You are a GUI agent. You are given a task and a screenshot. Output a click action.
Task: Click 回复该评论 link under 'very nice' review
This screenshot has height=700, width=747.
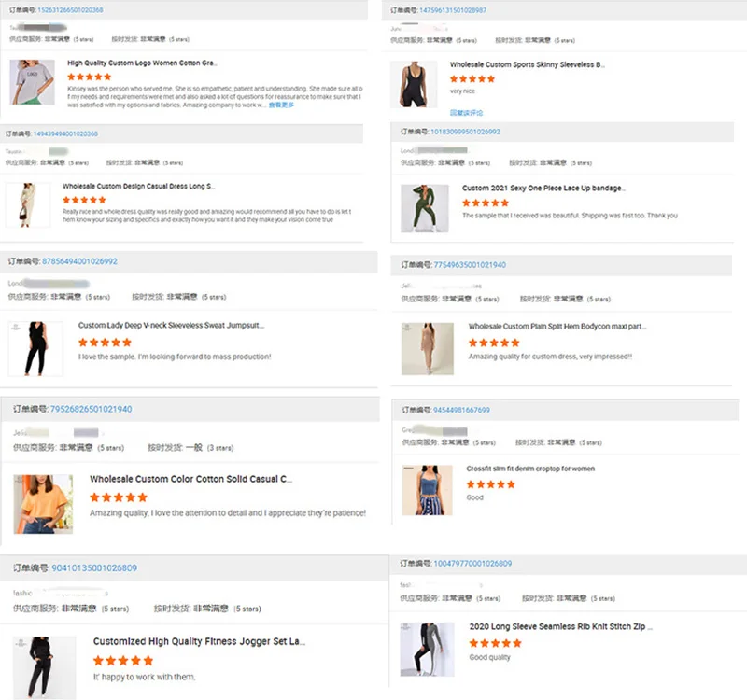466,113
